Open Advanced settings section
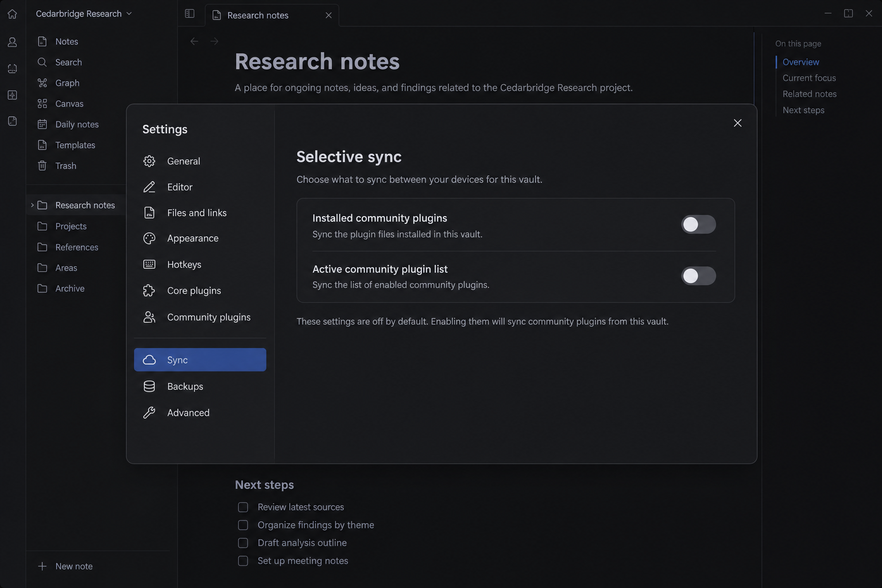 pyautogui.click(x=200, y=413)
